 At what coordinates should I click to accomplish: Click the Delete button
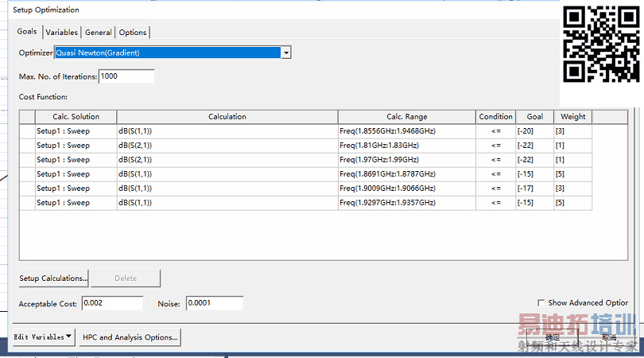click(126, 278)
